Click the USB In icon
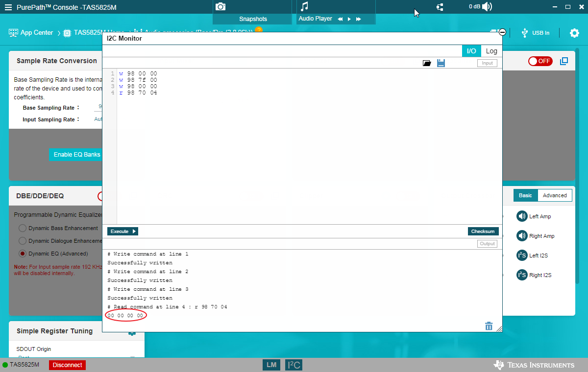Image resolution: width=588 pixels, height=372 pixels. coord(525,33)
